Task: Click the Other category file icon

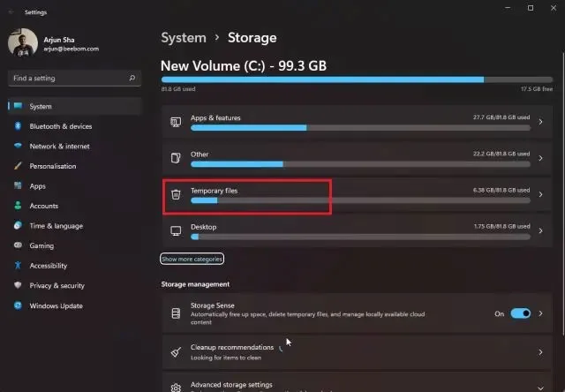Action: pos(176,158)
